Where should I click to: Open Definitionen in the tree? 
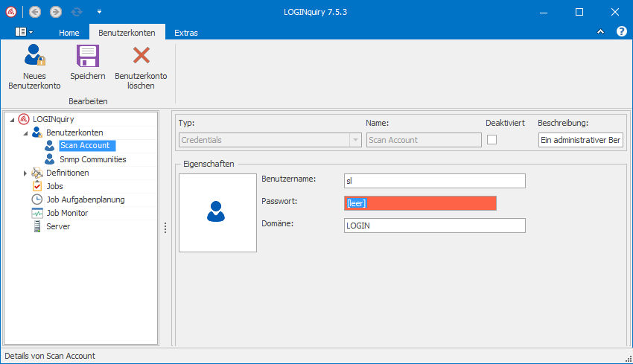(x=68, y=173)
